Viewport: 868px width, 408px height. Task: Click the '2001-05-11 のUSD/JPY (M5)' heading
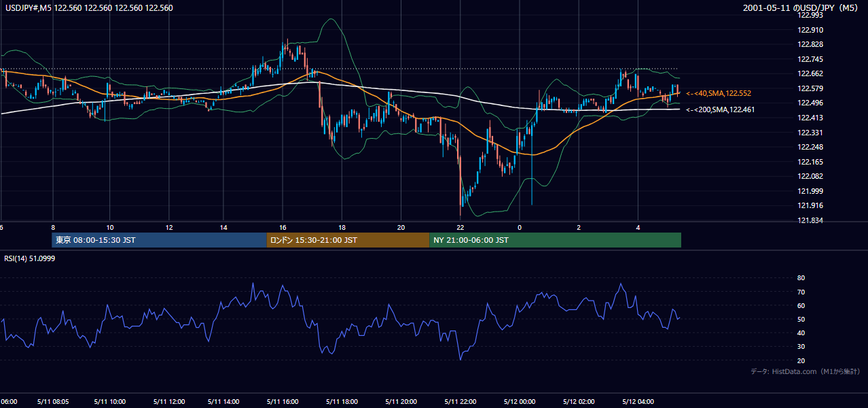(x=802, y=8)
